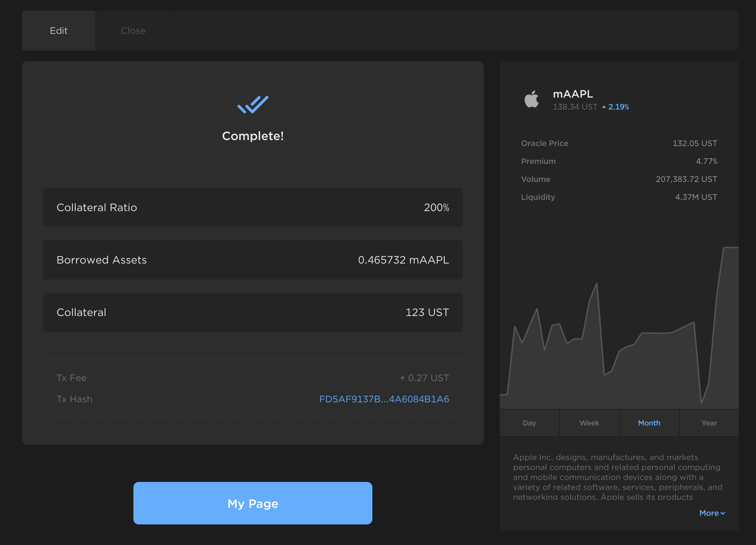Expand the Apple description with More

pyautogui.click(x=709, y=513)
